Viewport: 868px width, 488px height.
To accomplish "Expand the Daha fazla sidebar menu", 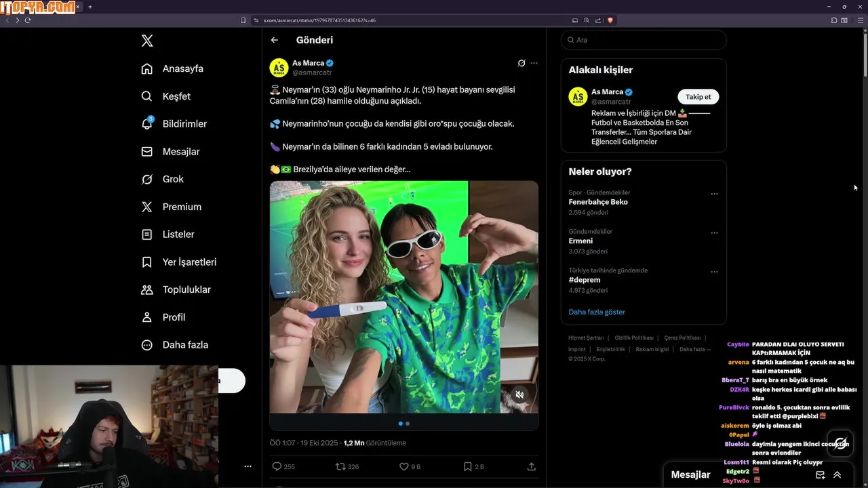I will [174, 345].
